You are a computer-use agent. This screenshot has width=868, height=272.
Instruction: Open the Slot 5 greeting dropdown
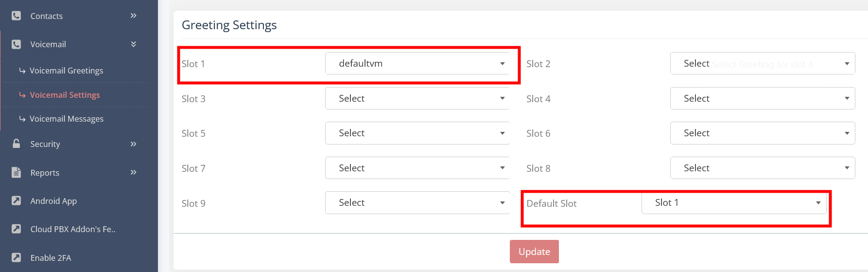click(x=417, y=133)
